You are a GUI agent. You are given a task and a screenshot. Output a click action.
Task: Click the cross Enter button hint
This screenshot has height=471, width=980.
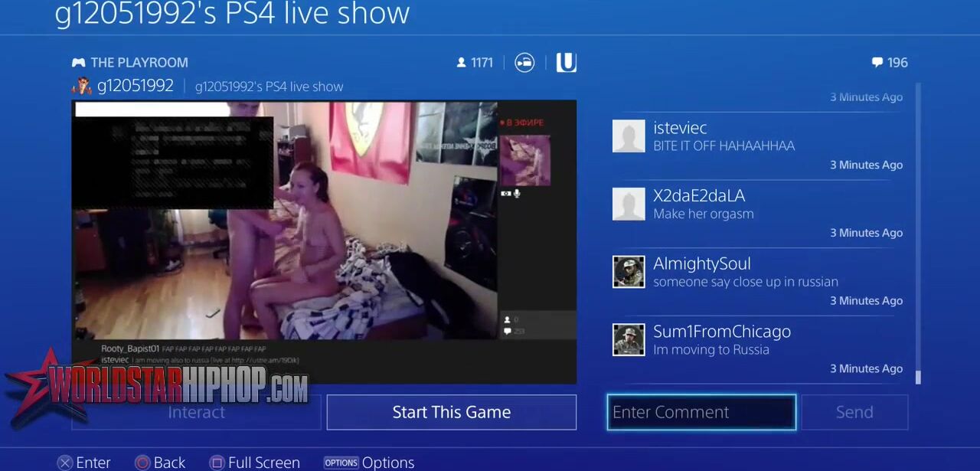click(65, 463)
